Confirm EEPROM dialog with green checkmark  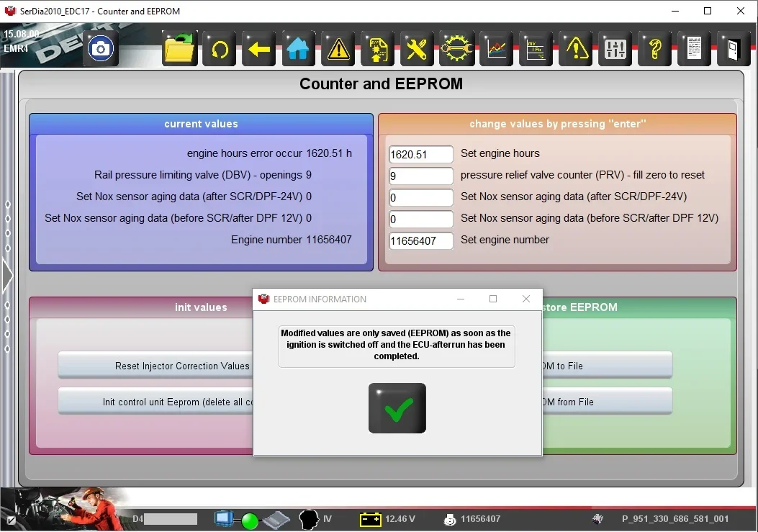(x=397, y=408)
